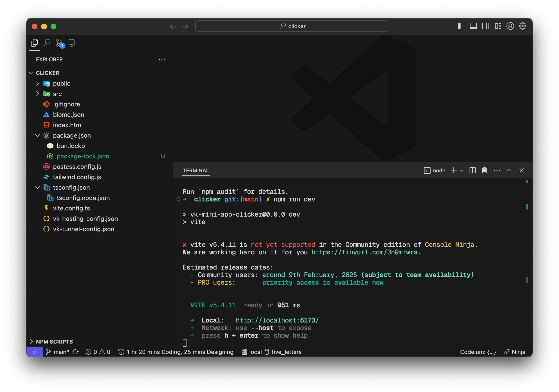Collapse package.json nested files
This screenshot has height=392, width=559.
click(x=37, y=135)
